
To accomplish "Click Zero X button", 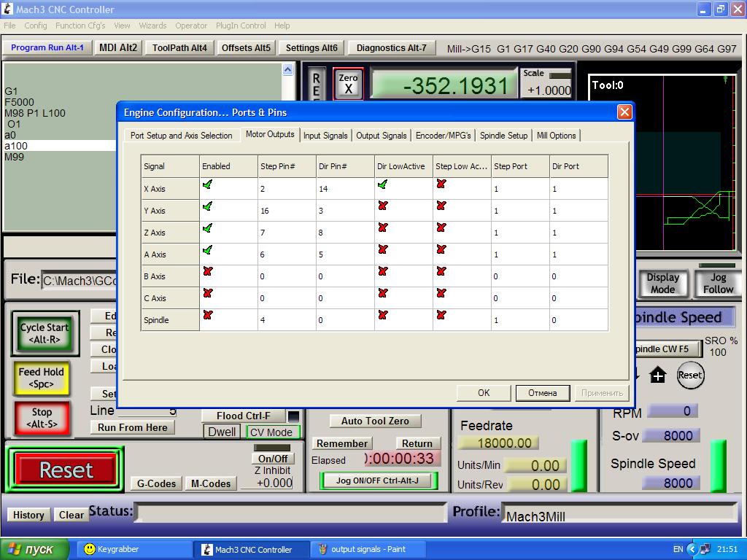I will [348, 84].
